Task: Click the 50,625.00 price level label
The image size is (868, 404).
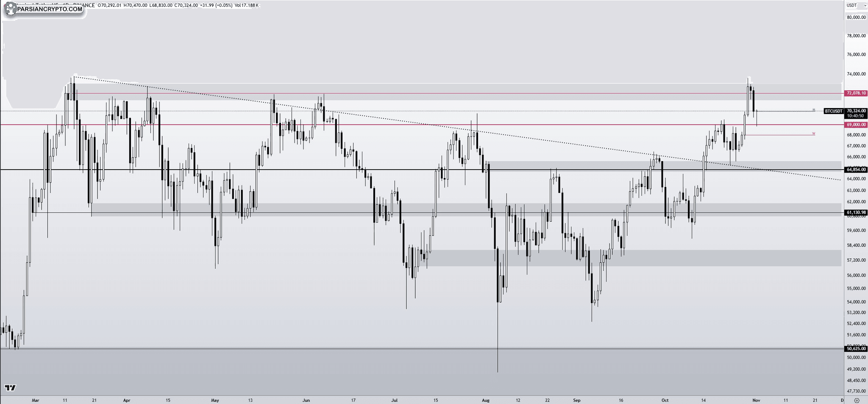Action: coord(856,348)
